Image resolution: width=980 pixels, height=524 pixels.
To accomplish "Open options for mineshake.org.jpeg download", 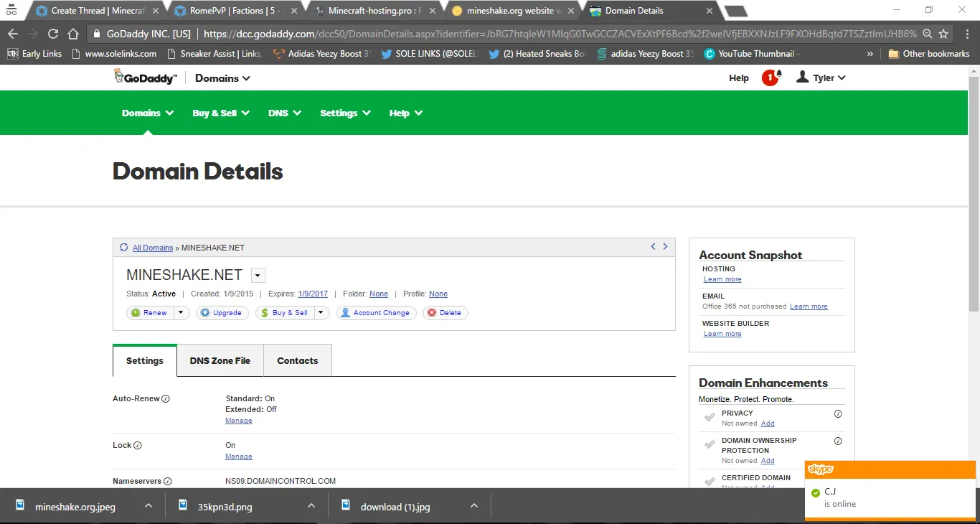I will [x=148, y=506].
